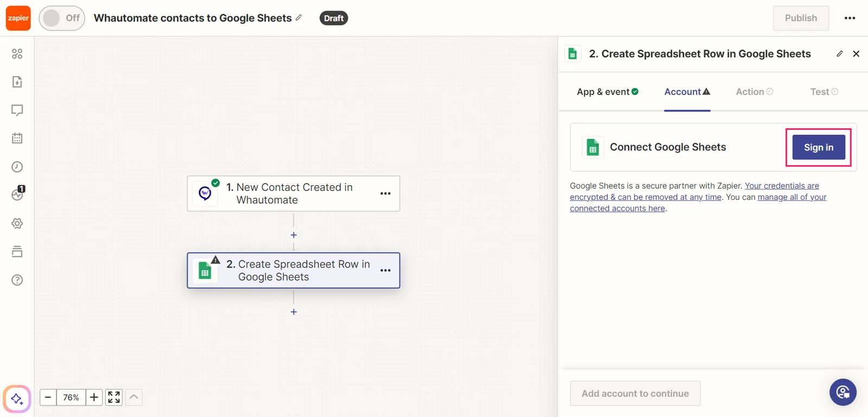This screenshot has width=868, height=417.
Task: Open the support chat bubble button
Action: 843,392
